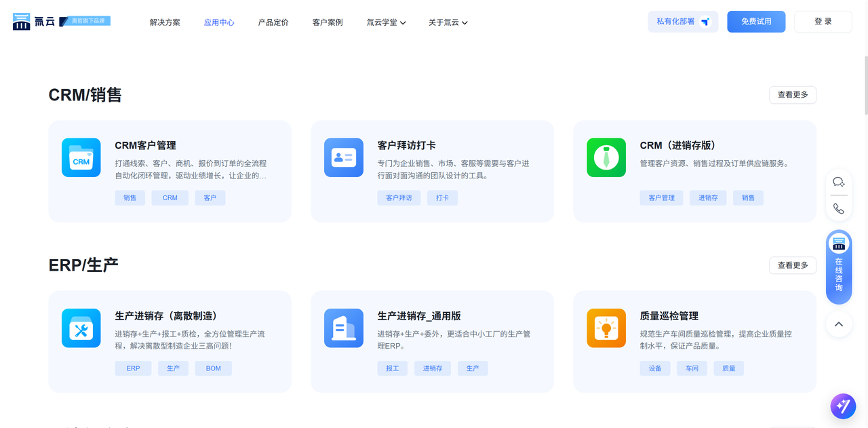Screen dimensions: 868x428
Task: Click the 生产进销存_通用版 building icon
Action: (x=343, y=328)
